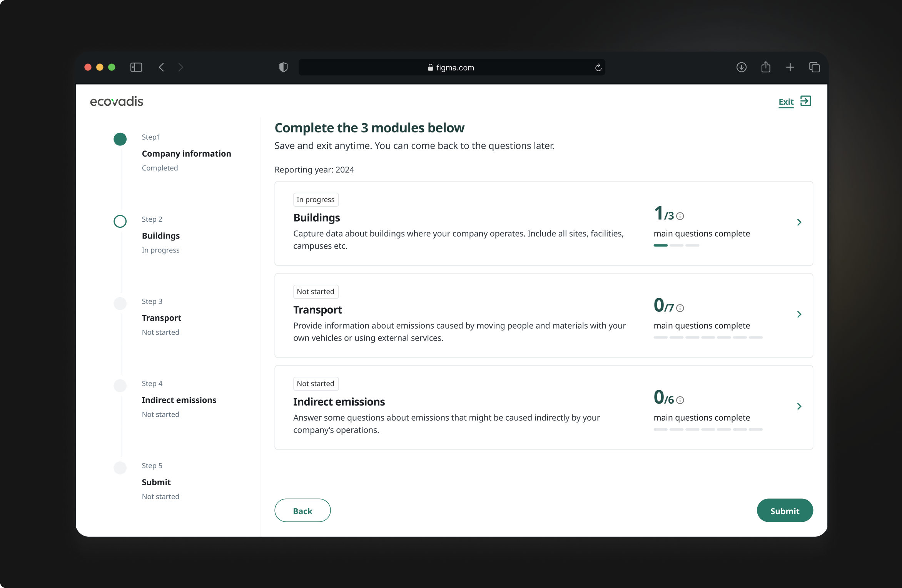
Task: Show the tab overview icon
Action: pos(814,67)
